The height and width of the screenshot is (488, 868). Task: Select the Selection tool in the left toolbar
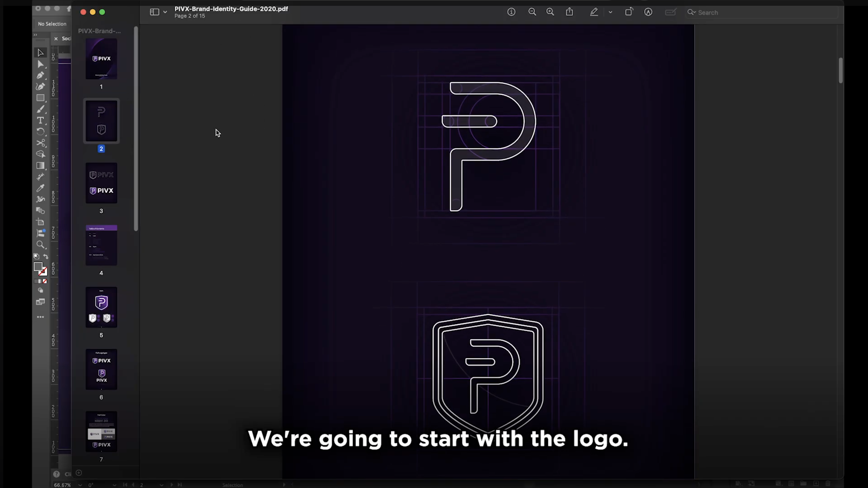click(x=41, y=53)
